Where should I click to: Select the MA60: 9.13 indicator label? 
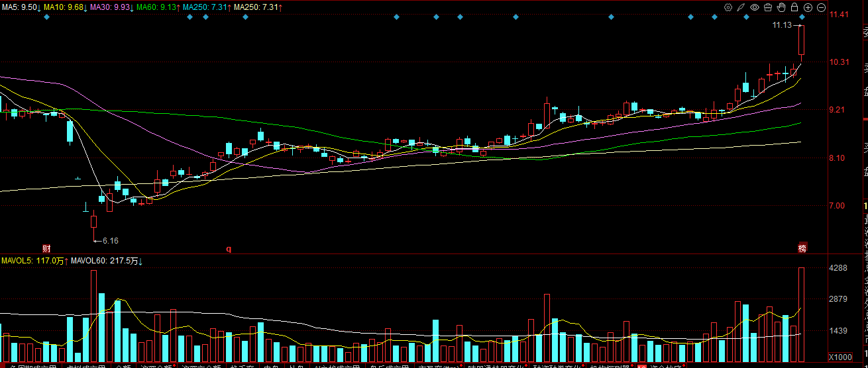click(158, 7)
